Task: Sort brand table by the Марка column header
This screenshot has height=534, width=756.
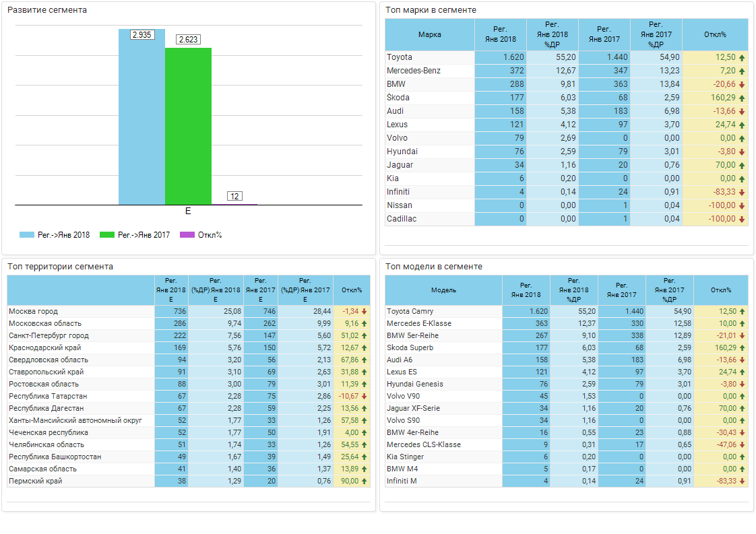Action: (x=429, y=34)
